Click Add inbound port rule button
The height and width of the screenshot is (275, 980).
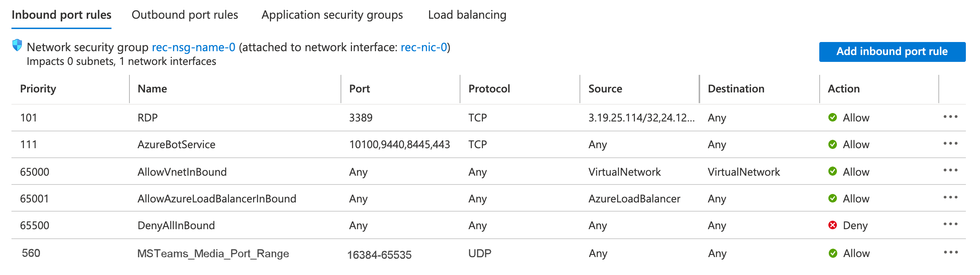point(892,52)
